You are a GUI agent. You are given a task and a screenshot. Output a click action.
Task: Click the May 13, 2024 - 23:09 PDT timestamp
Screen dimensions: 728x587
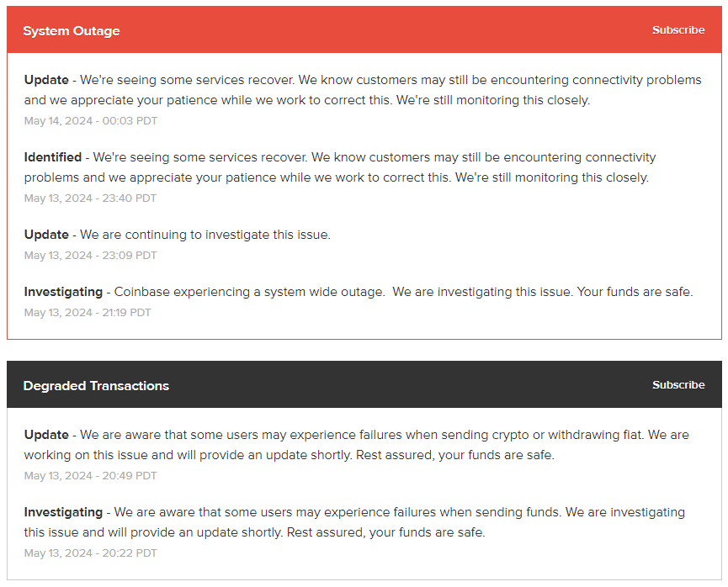91,256
